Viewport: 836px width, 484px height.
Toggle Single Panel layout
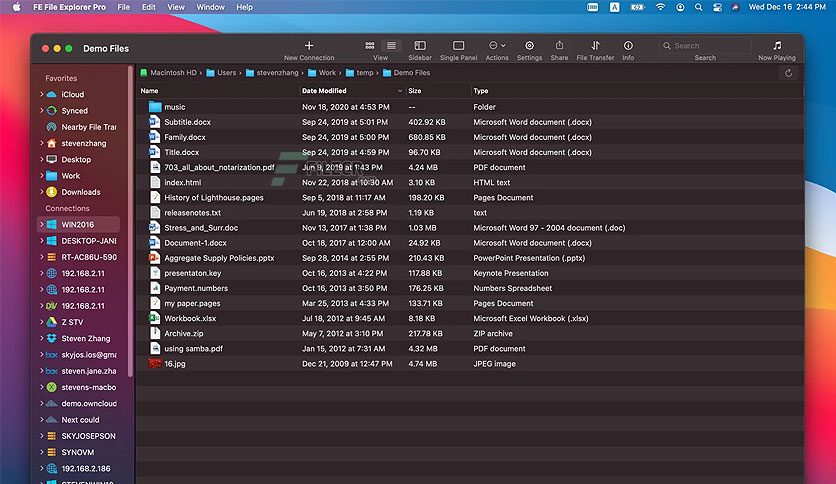click(459, 46)
